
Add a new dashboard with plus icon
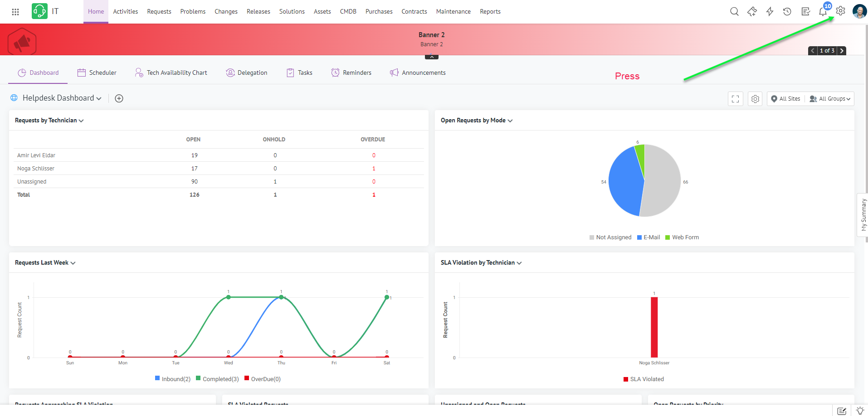(x=119, y=98)
